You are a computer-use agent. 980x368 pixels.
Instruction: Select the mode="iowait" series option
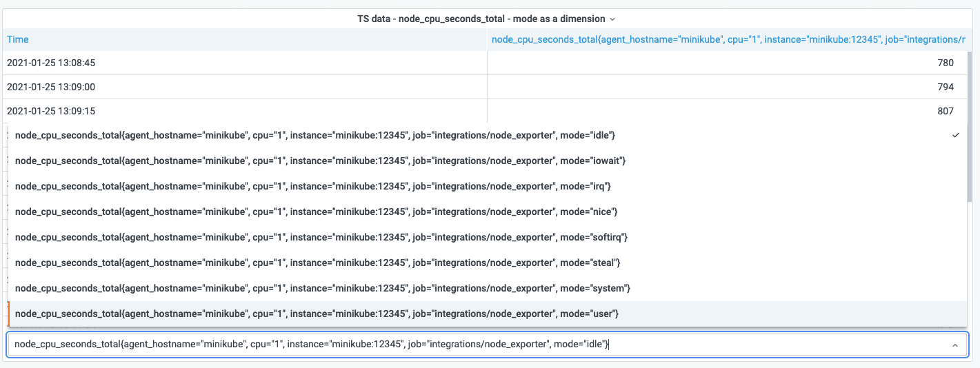[320, 161]
